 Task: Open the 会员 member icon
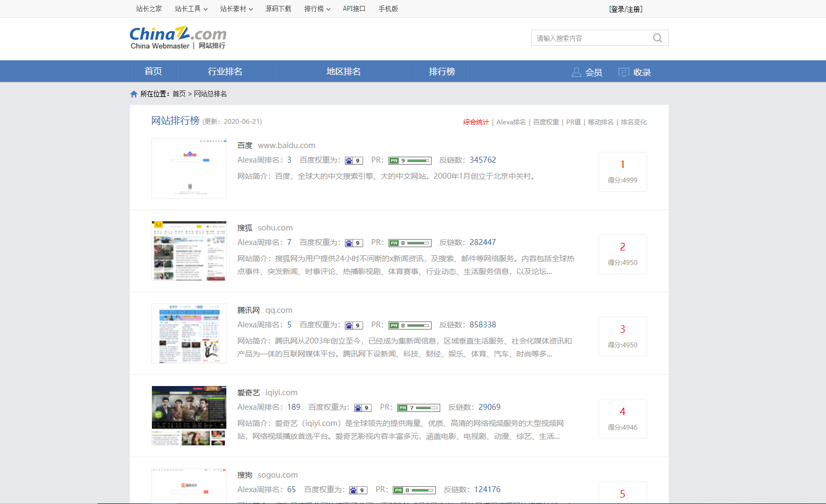(577, 72)
